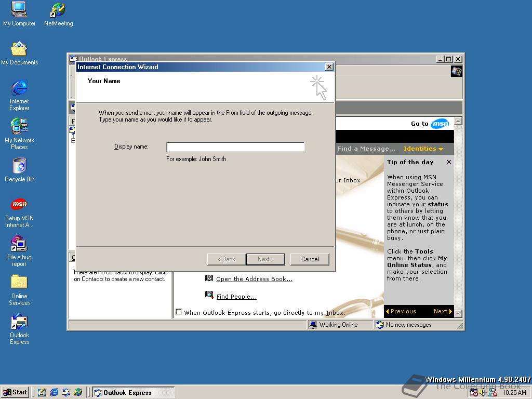Close the Internet Connection Wizard dialog
Viewport: 532px width, 399px height.
(x=329, y=67)
